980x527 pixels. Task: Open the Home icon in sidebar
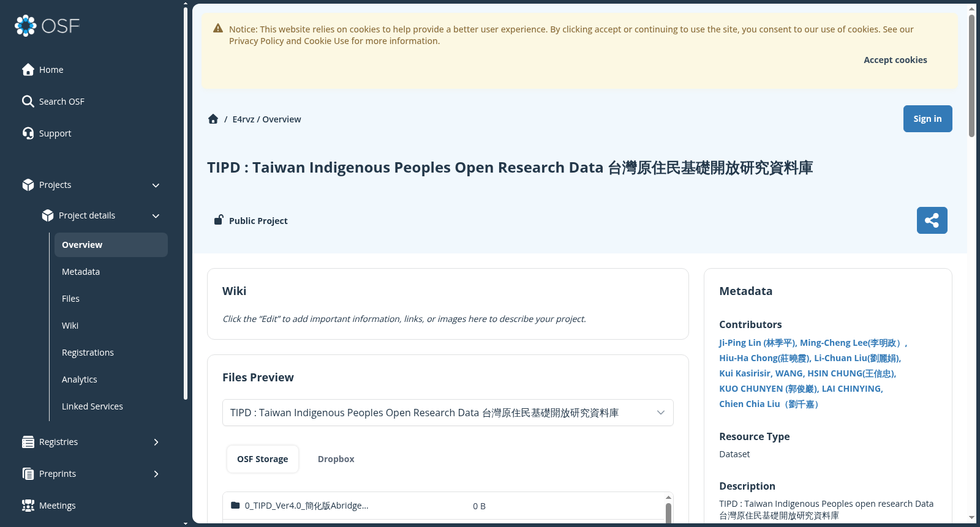point(28,70)
